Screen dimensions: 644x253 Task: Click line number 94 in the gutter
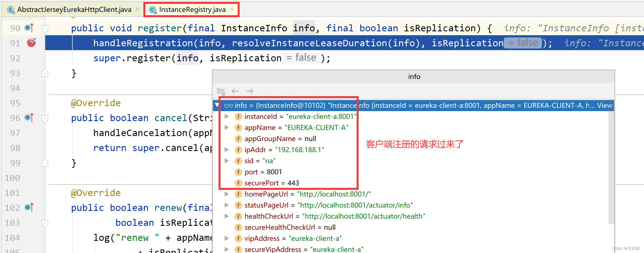tap(15, 88)
